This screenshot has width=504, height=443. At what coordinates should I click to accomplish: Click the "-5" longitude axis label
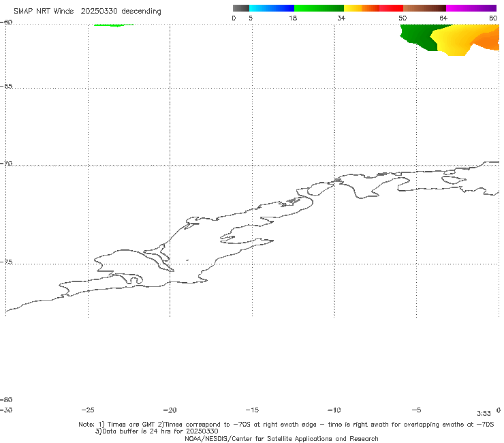click(x=416, y=410)
